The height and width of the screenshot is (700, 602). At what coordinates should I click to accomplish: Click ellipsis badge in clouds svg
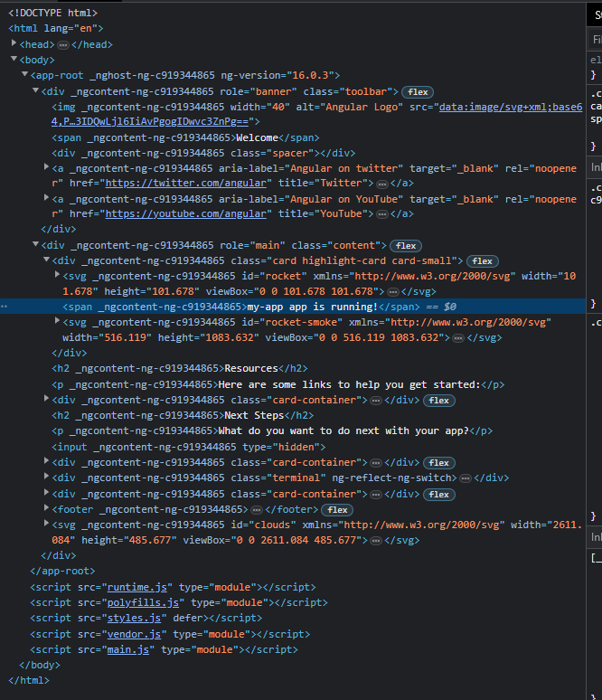coord(376,541)
